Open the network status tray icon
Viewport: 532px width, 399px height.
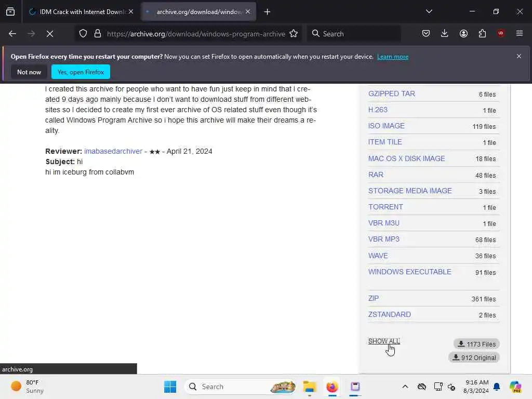click(451, 387)
